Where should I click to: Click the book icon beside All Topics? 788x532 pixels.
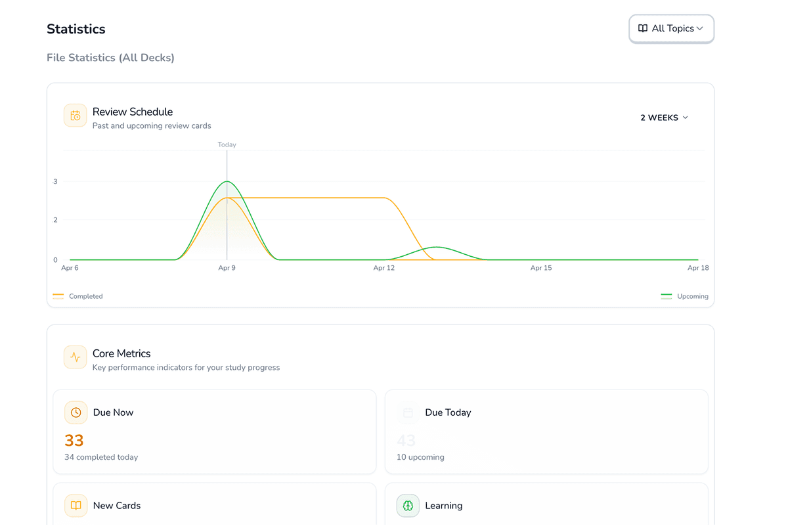pos(643,29)
